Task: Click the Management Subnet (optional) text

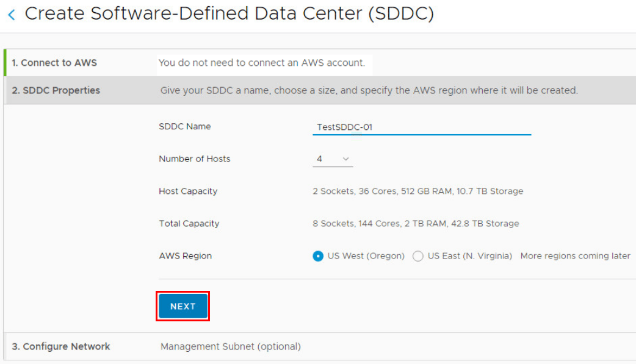Action: 230,346
